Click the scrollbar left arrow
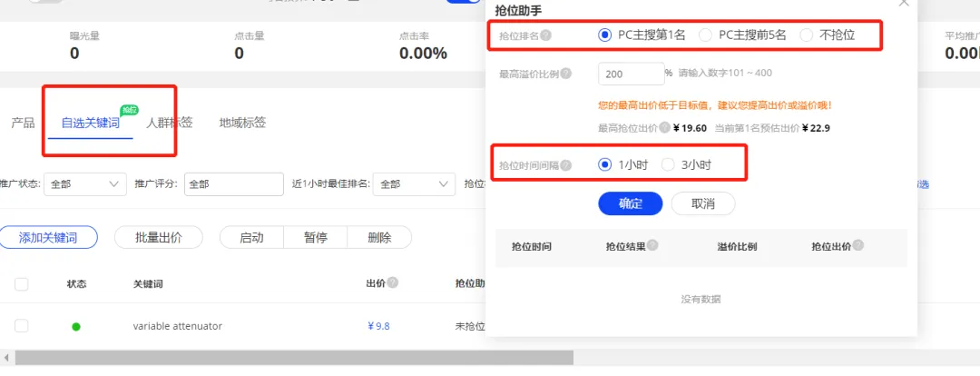980x376 pixels. point(6,358)
